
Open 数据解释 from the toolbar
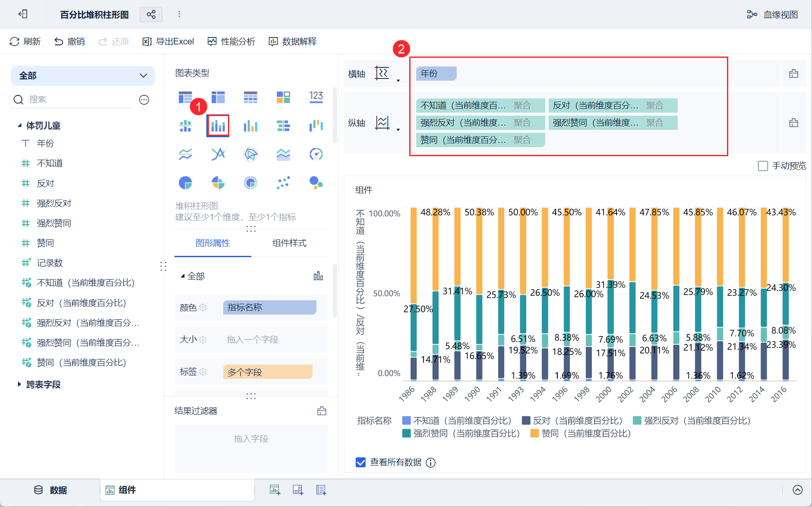pyautogui.click(x=293, y=41)
